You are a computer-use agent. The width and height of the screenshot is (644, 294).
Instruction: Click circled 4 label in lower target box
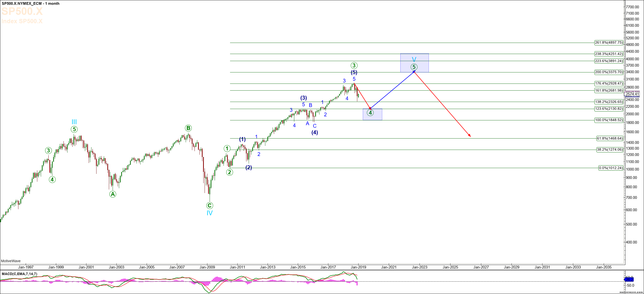370,113
